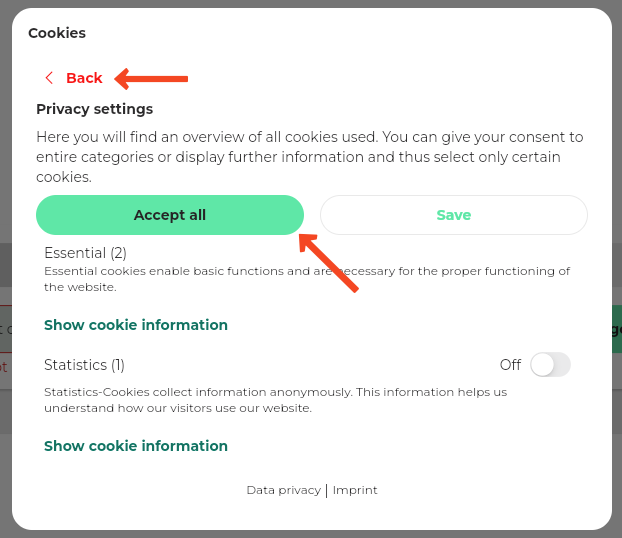The width and height of the screenshot is (622, 538).
Task: Click the red arrow pointing at Back
Action: point(151,78)
